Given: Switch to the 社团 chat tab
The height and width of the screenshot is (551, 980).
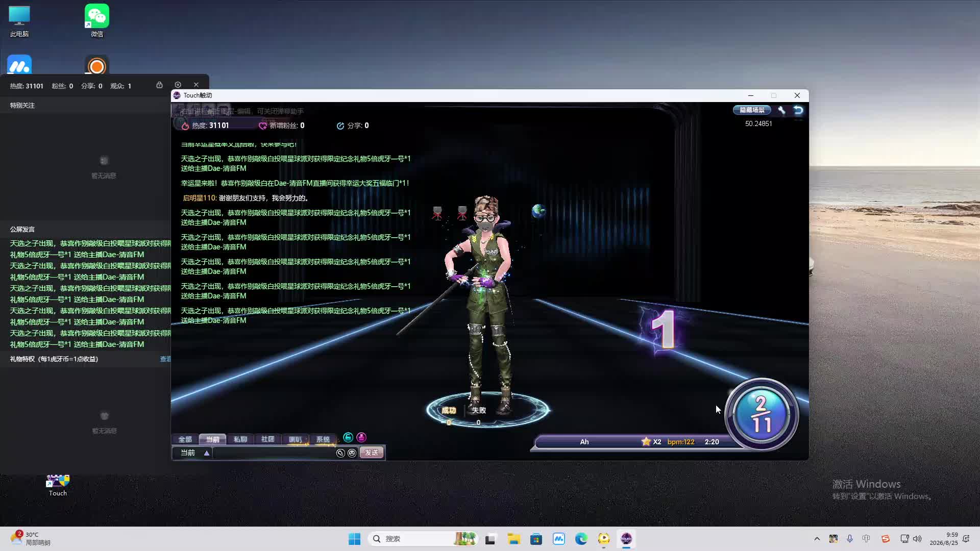Looking at the screenshot, I should coord(267,439).
